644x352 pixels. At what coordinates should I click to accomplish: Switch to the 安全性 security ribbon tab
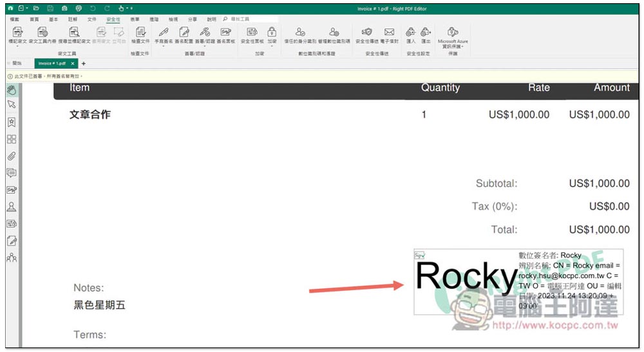click(113, 19)
